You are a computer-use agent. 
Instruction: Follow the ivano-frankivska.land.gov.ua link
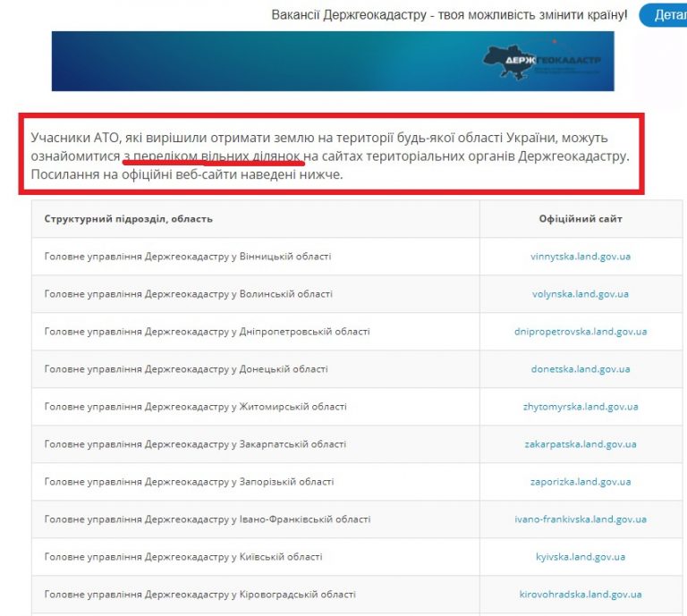tap(580, 519)
